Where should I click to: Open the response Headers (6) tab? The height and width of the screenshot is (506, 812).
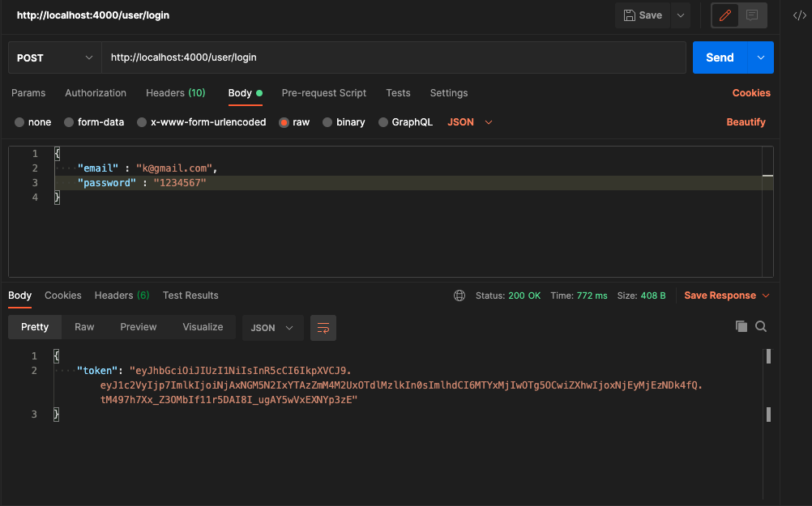click(122, 296)
